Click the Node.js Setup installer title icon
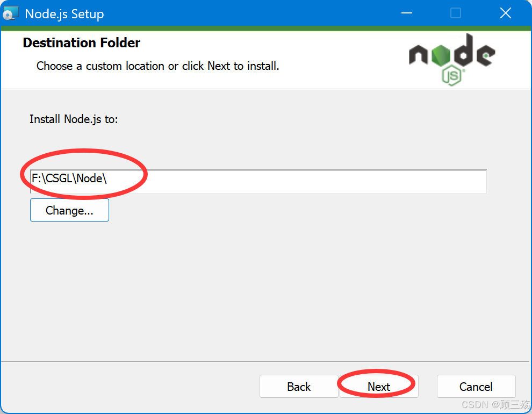This screenshot has height=414, width=532. [10, 13]
